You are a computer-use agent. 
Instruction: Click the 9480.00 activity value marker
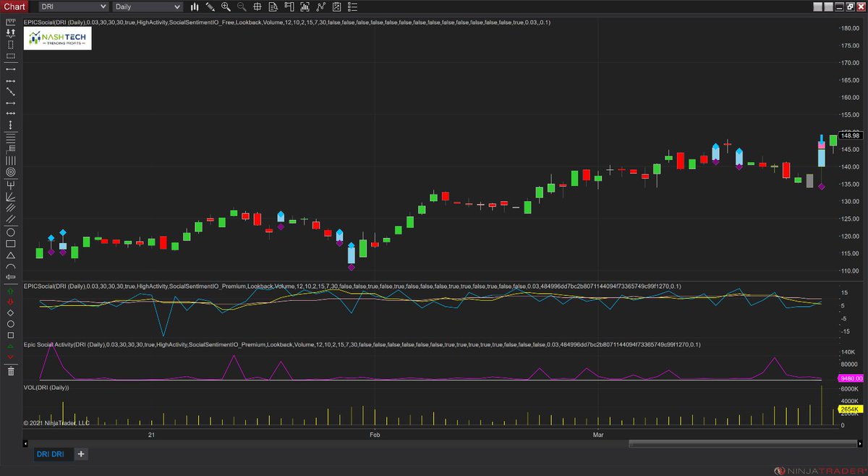(852, 377)
